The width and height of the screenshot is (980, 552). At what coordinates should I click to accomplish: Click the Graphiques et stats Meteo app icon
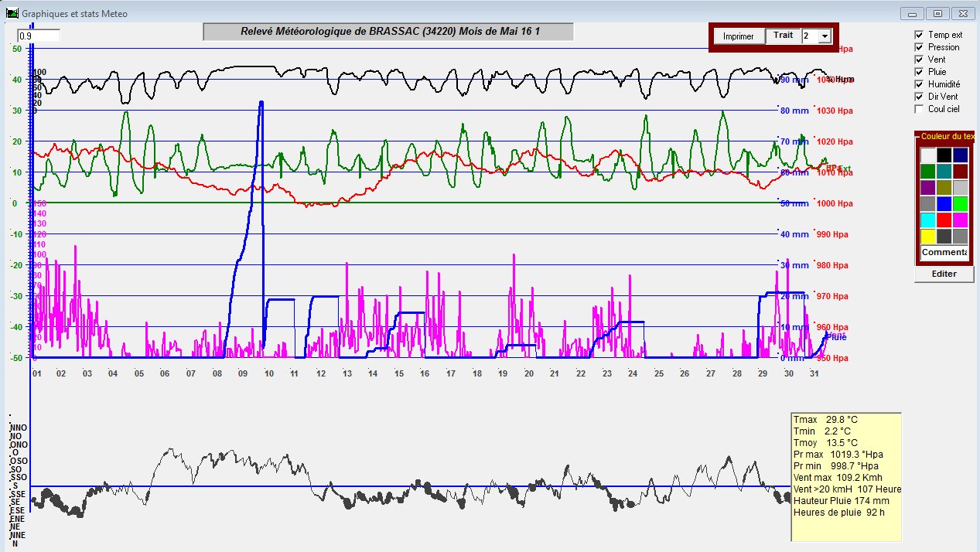(12, 14)
